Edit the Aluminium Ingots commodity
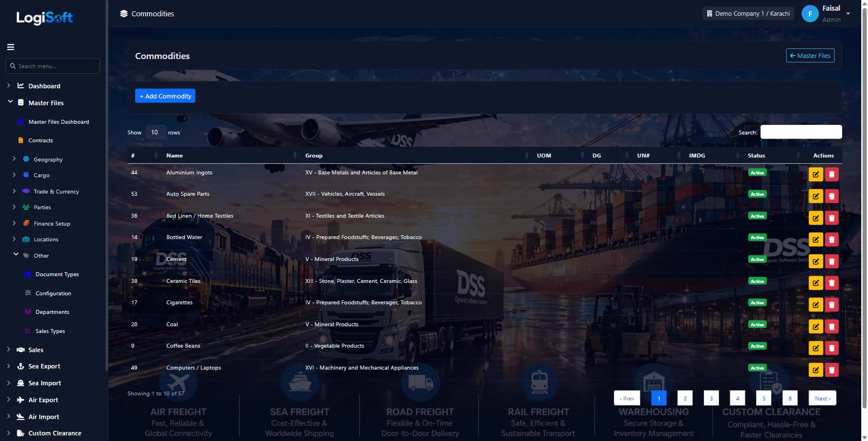 point(816,174)
